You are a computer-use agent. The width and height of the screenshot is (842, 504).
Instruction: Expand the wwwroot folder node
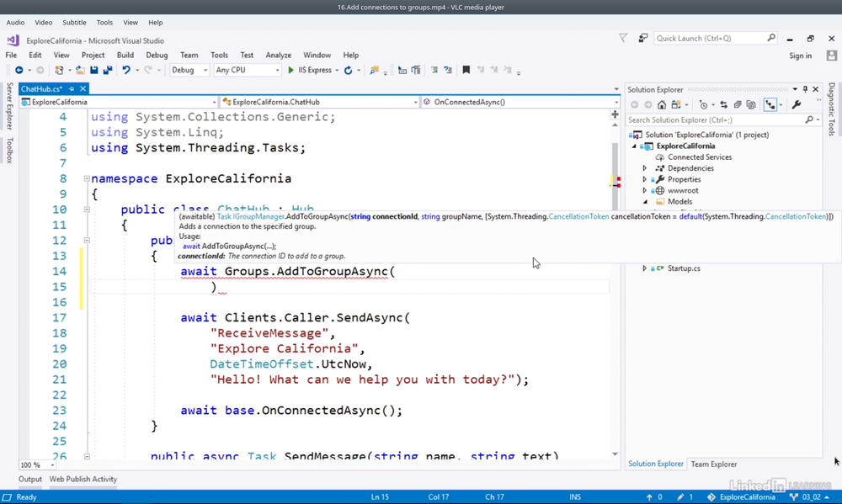click(645, 190)
